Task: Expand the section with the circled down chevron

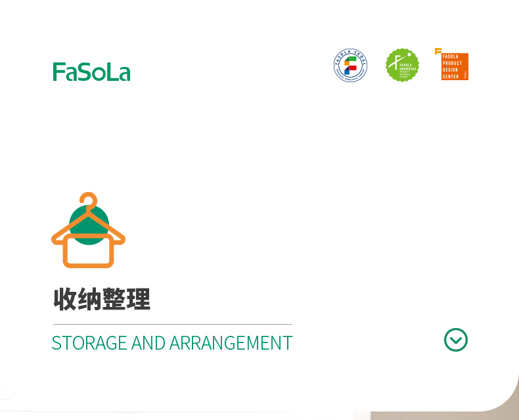Action: point(456,340)
